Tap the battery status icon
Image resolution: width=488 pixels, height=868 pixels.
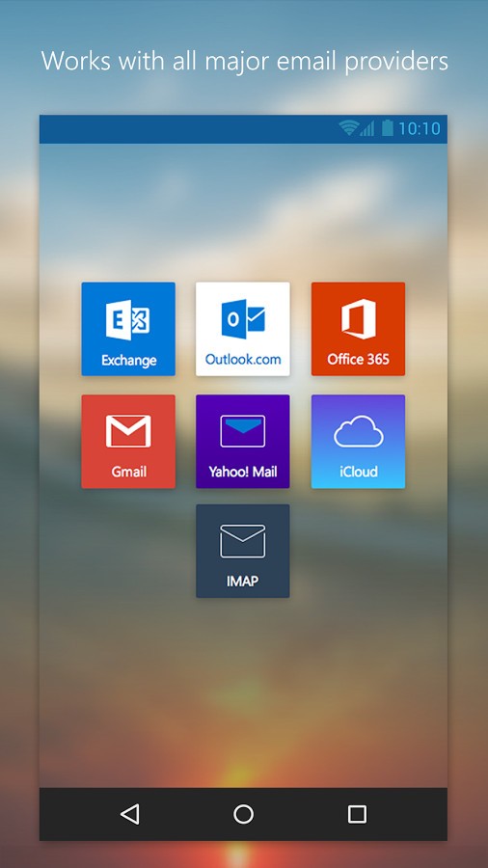pos(388,128)
